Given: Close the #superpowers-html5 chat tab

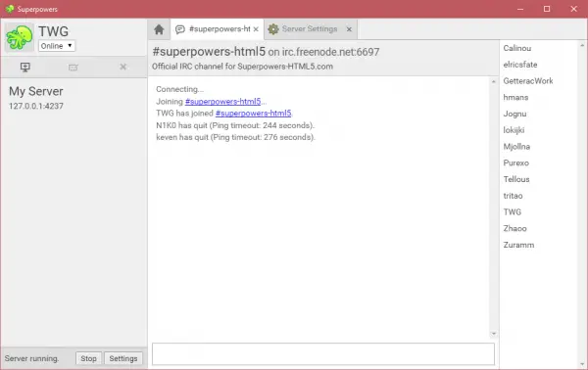Looking at the screenshot, I should (256, 29).
